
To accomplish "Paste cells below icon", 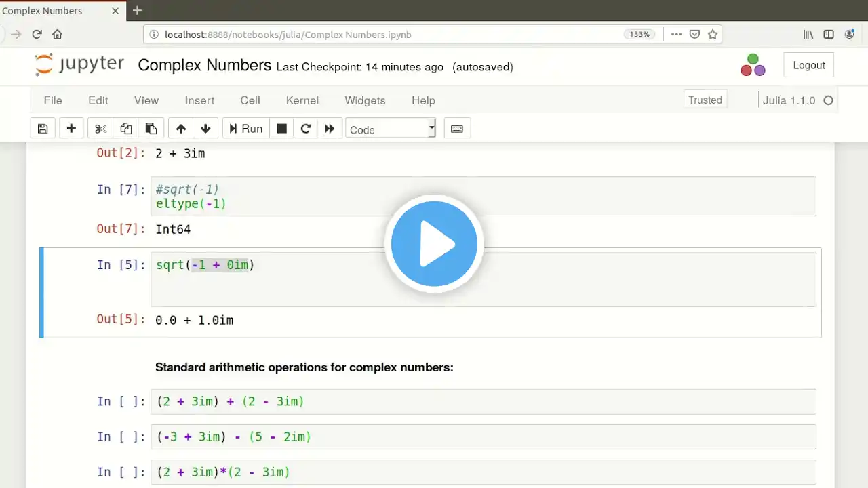I will point(151,129).
